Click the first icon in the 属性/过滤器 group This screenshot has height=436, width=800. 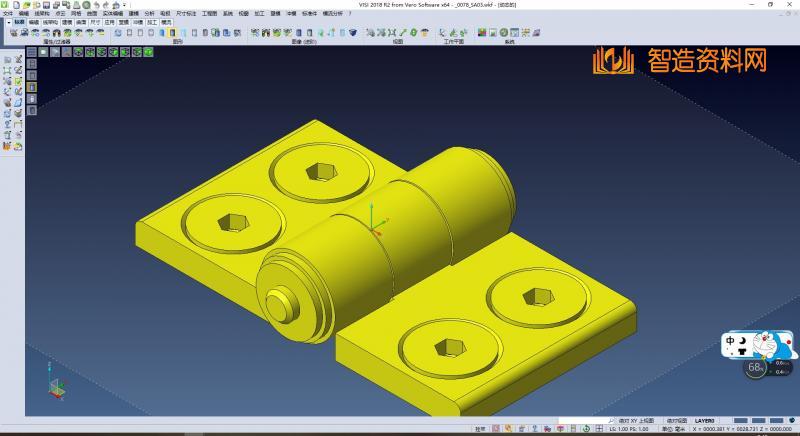click(x=12, y=33)
